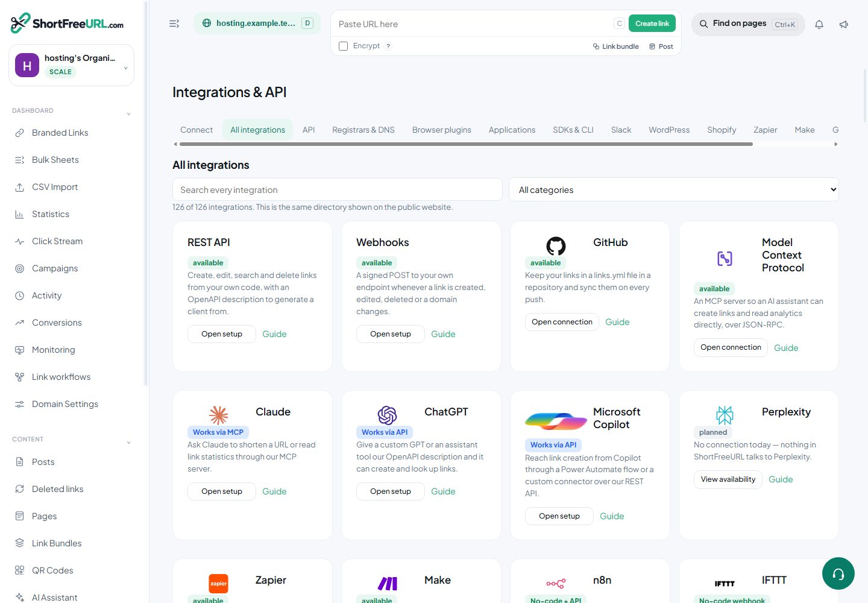Screen dimensions: 868x603
Task: Enable the Encrypt checkbox
Action: click(x=344, y=46)
